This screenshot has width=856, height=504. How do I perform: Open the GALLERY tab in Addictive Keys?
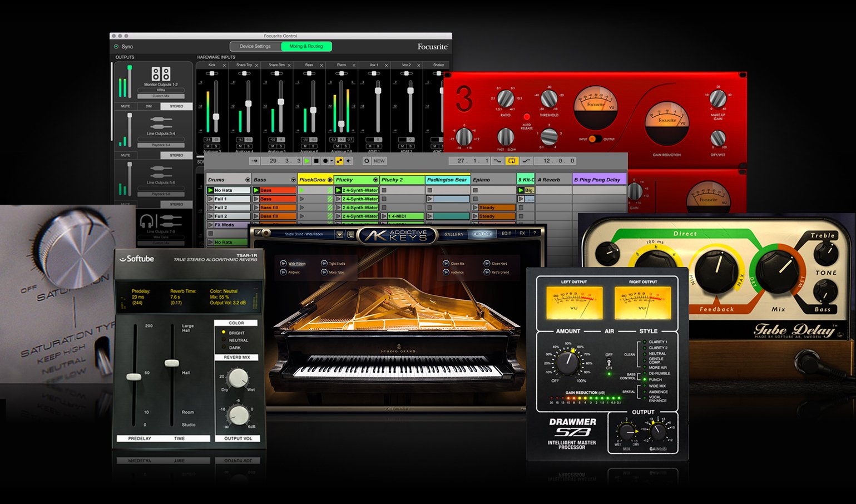tap(454, 234)
